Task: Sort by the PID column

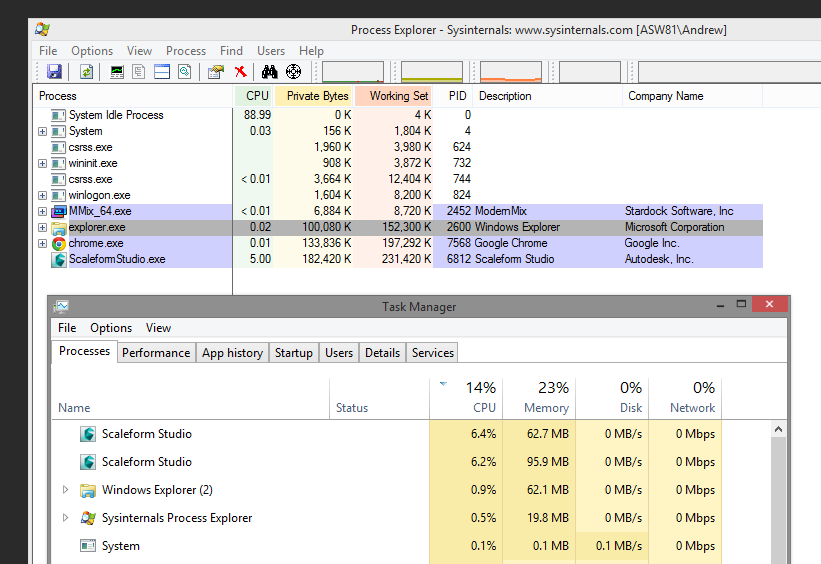Action: (453, 96)
